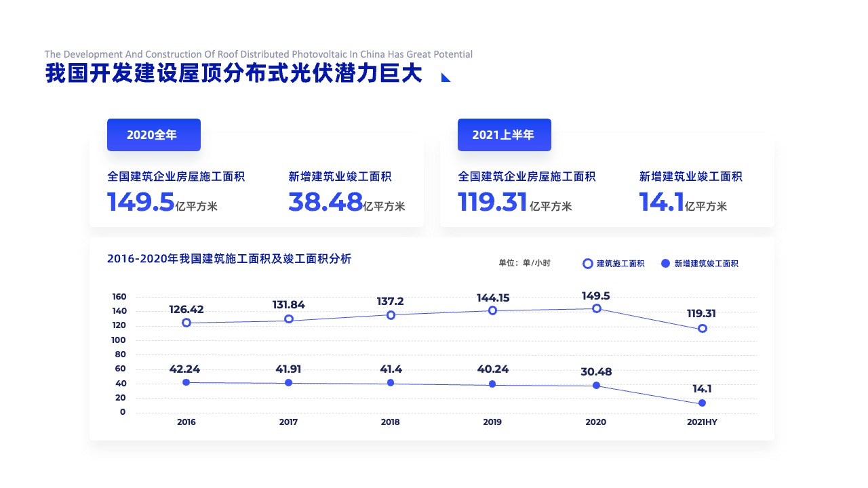Select the solid 新增建筑竣工面积 legend marker
This screenshot has height=488, width=868.
click(x=665, y=264)
